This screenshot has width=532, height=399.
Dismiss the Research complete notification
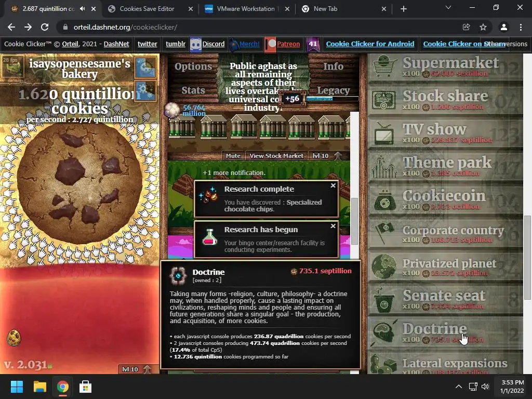(x=333, y=185)
